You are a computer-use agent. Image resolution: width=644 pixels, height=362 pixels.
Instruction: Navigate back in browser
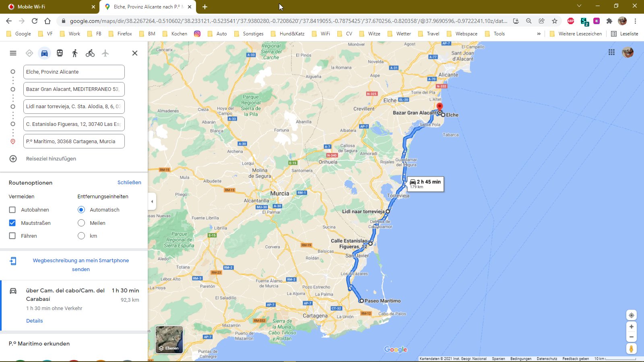(9, 21)
